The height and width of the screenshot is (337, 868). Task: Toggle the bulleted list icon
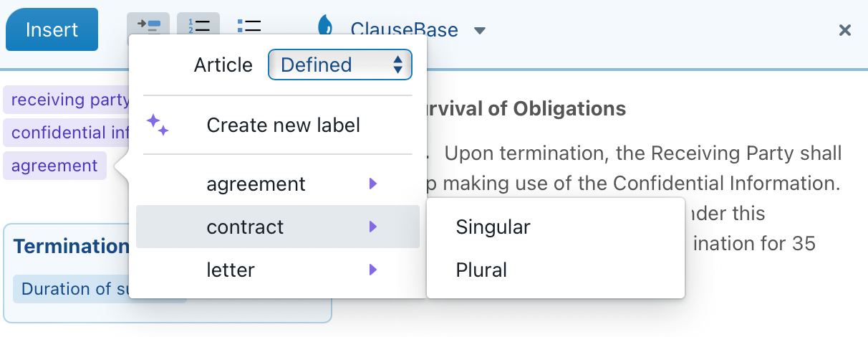click(x=249, y=27)
